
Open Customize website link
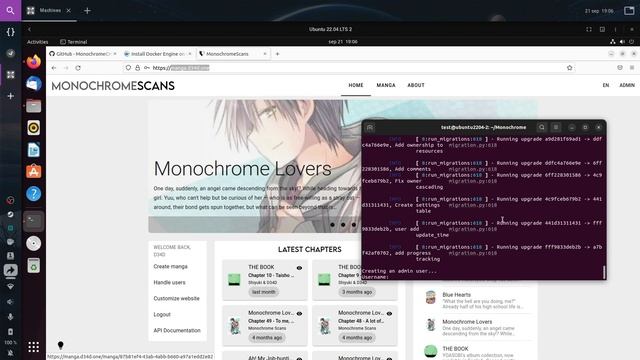(x=176, y=298)
